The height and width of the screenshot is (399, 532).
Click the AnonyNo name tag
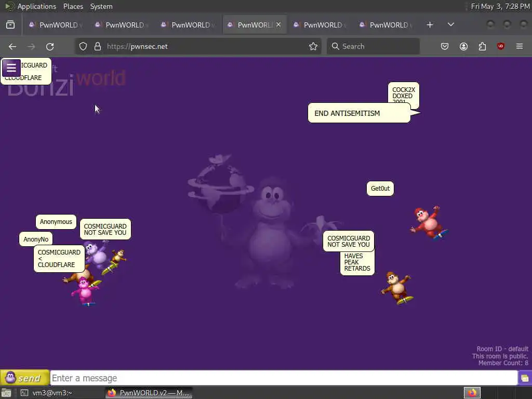click(x=36, y=239)
